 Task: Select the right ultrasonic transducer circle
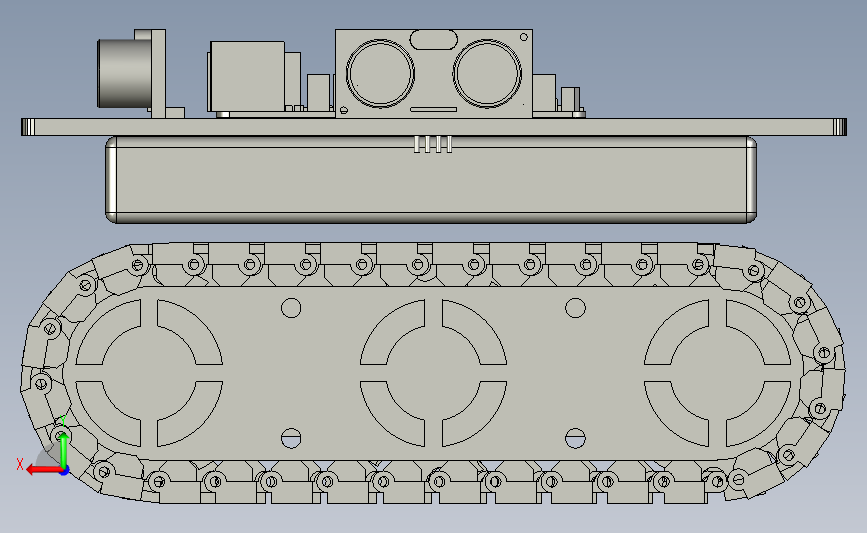487,73
